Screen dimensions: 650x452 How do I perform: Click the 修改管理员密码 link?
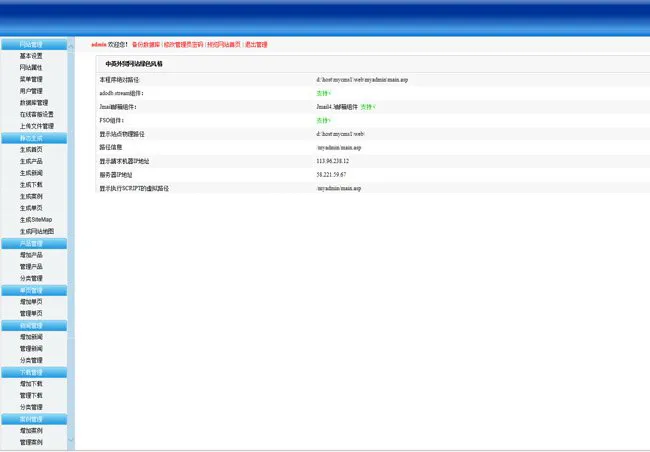(184, 45)
